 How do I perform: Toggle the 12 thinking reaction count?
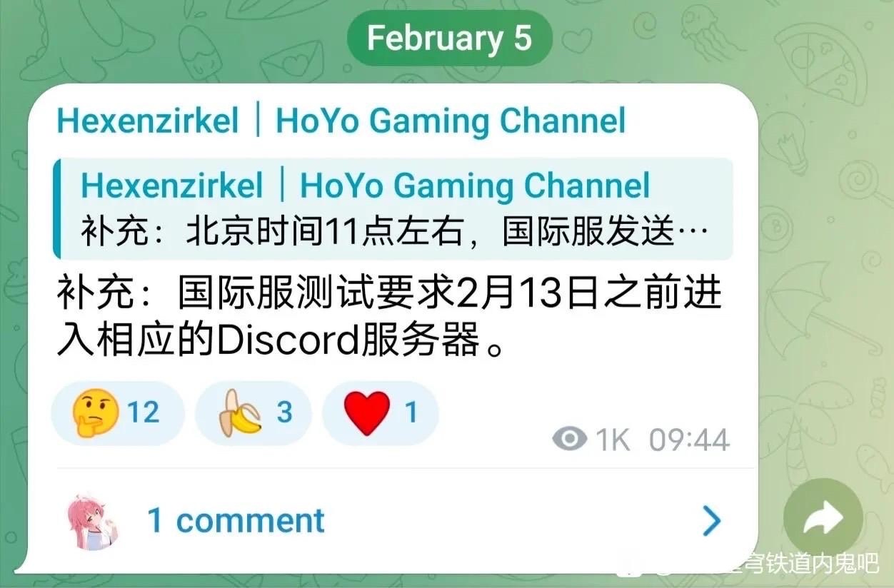(144, 413)
